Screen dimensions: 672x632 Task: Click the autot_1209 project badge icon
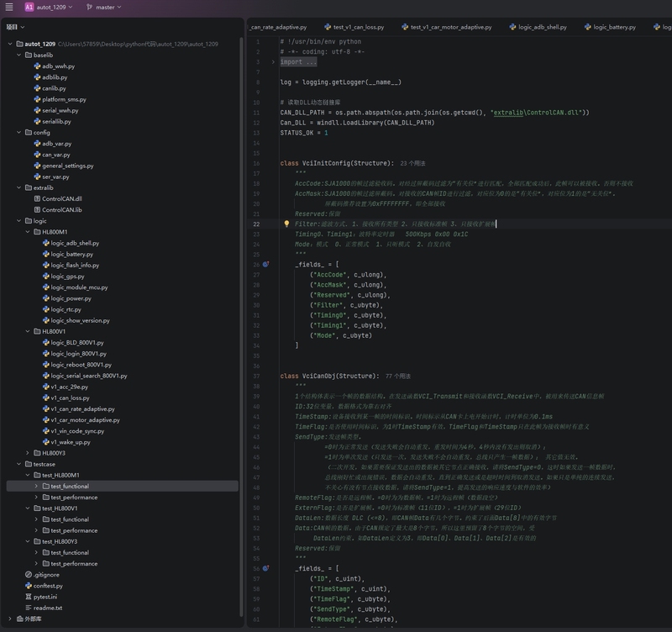29,7
